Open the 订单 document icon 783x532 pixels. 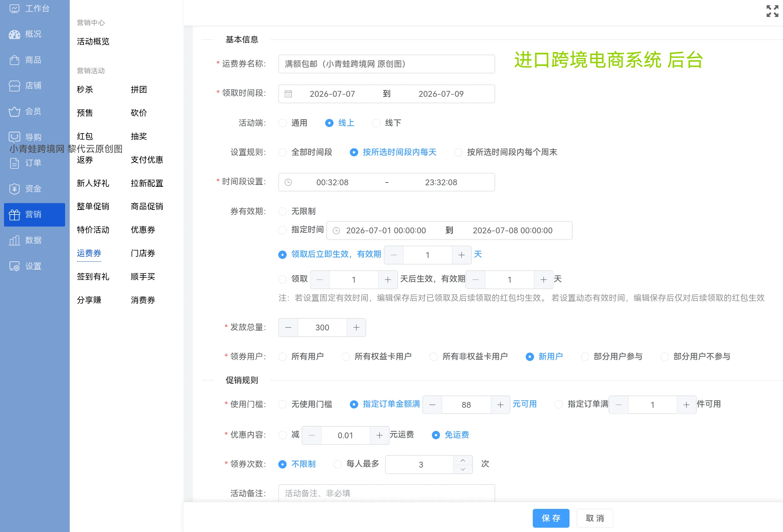coord(14,163)
